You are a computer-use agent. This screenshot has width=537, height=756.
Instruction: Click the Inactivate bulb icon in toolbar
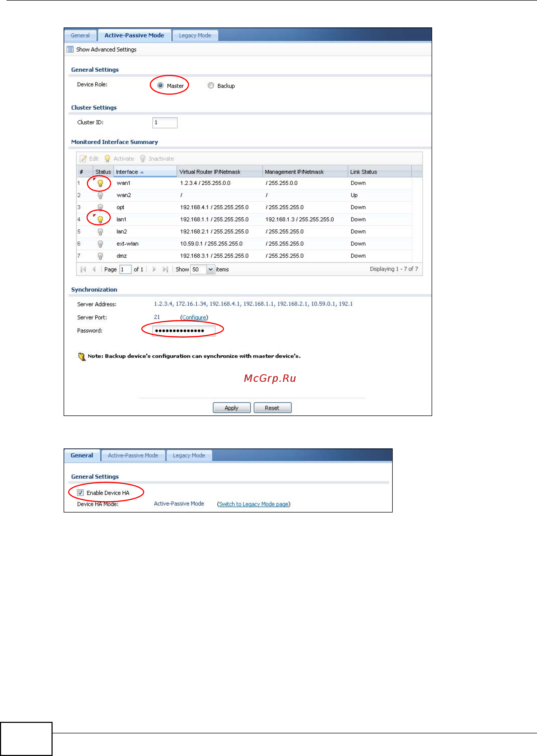tap(142, 159)
